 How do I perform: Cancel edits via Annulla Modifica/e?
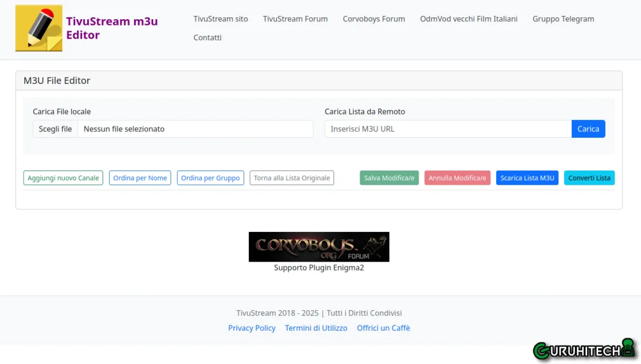click(458, 178)
